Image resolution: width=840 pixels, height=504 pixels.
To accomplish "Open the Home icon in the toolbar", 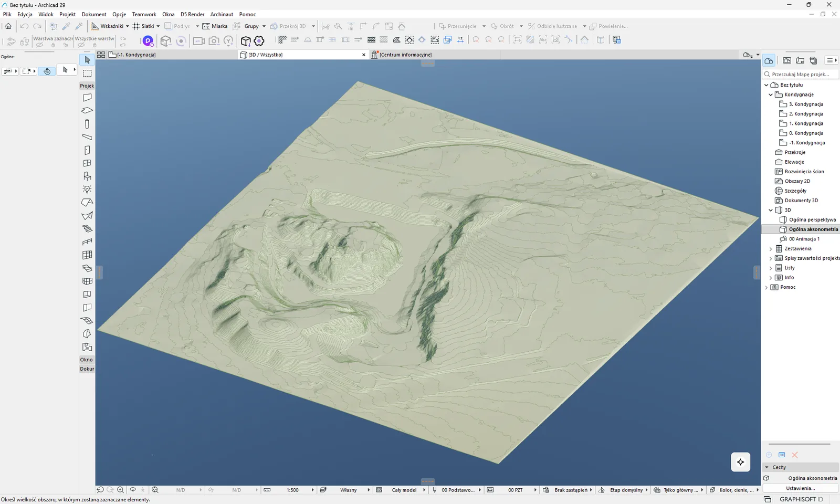I will (8, 26).
